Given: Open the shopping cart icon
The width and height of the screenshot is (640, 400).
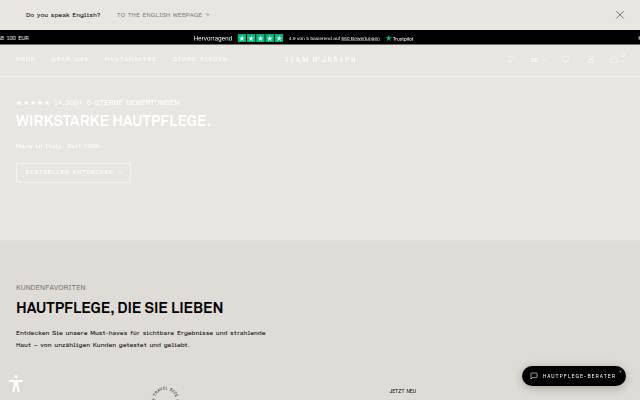Looking at the screenshot, I should (615, 60).
